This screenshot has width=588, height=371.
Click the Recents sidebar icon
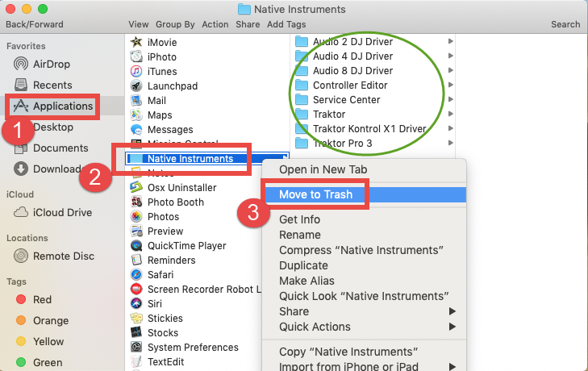coord(21,85)
